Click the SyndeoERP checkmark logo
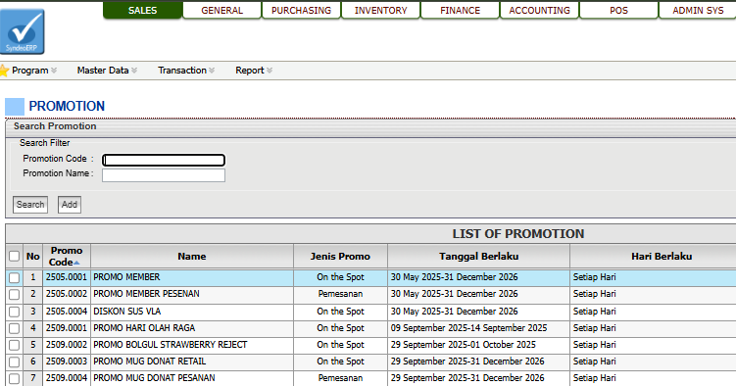The height and width of the screenshot is (386, 736). pyautogui.click(x=22, y=32)
